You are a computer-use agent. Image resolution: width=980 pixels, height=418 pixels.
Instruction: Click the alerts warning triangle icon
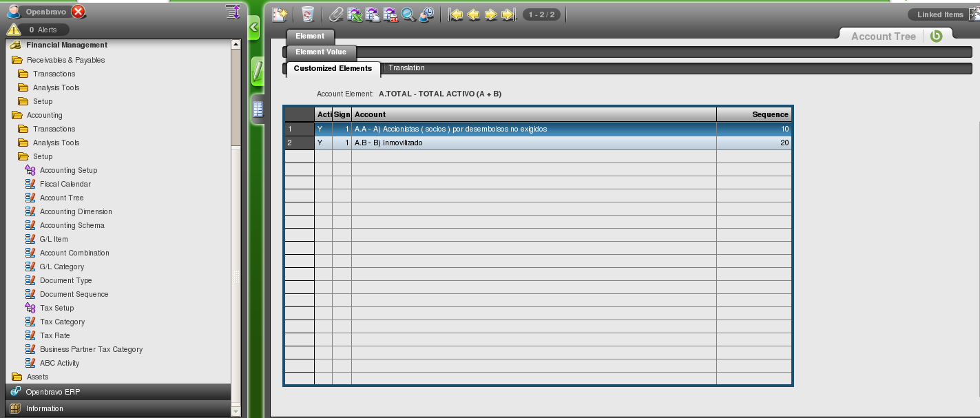[14, 30]
